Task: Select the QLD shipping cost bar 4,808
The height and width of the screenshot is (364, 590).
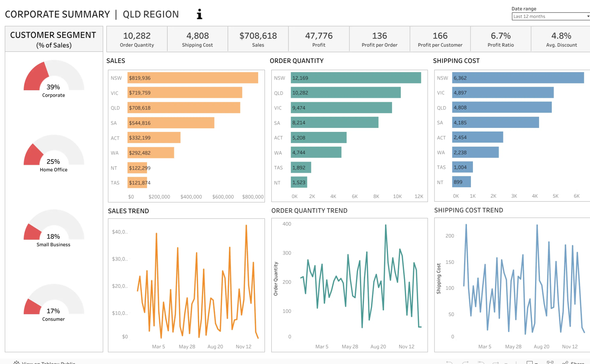Action: click(502, 107)
